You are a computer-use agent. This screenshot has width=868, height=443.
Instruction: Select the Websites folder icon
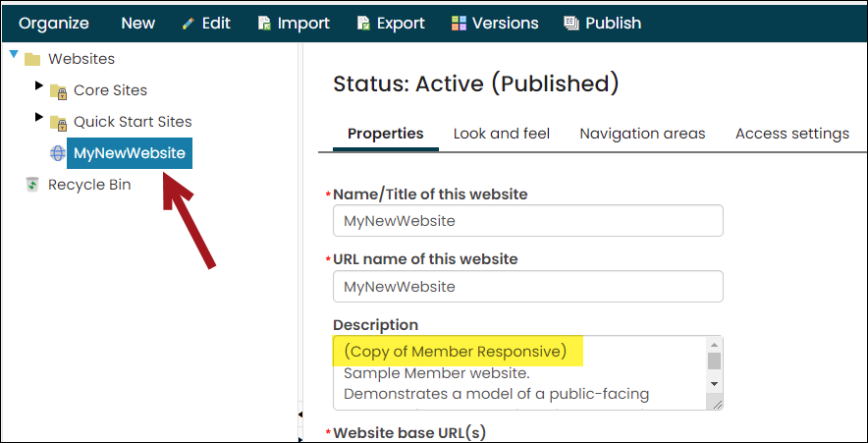pyautogui.click(x=32, y=59)
